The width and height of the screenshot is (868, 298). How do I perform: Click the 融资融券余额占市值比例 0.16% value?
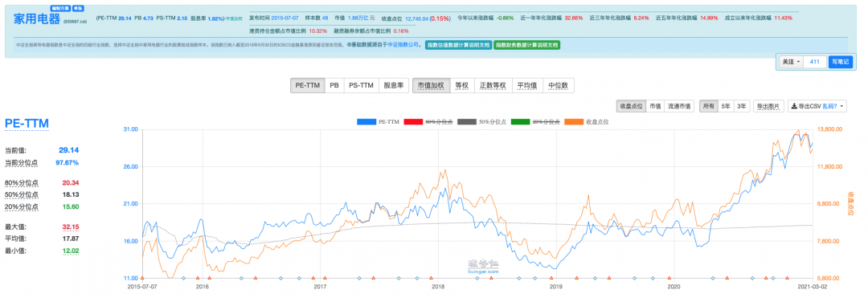tap(401, 31)
